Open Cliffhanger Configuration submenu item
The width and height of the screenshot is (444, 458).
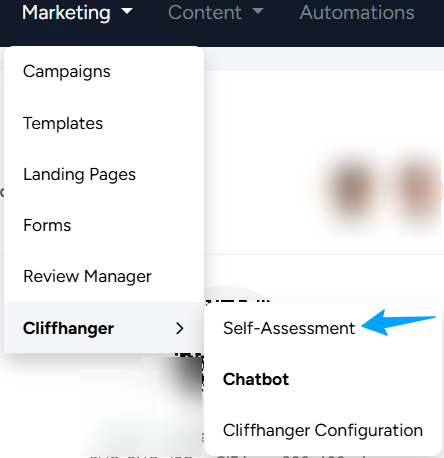coord(323,430)
